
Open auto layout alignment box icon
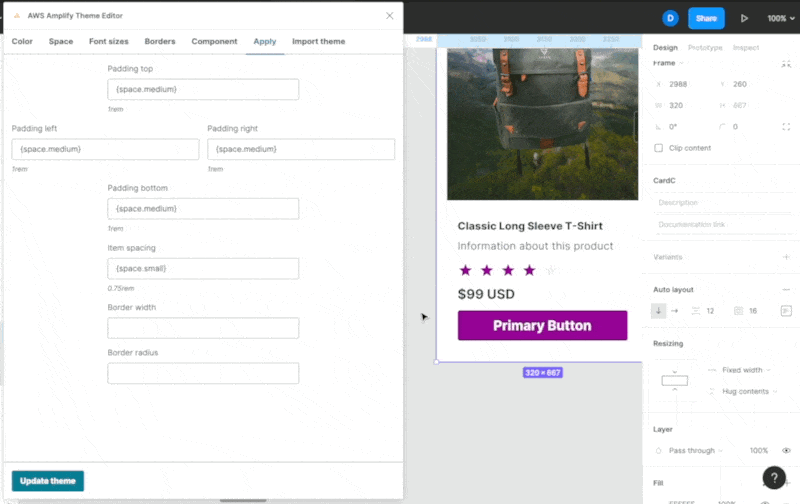point(786,311)
